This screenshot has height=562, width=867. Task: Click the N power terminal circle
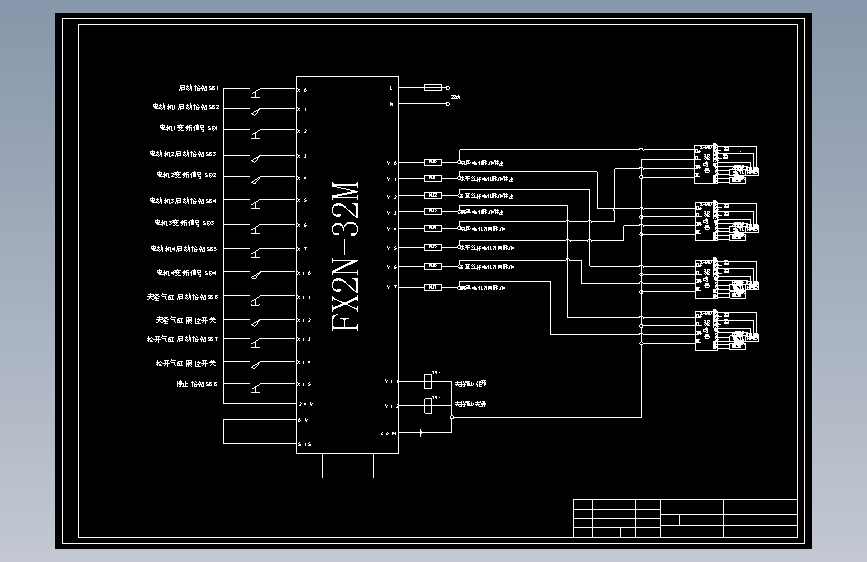click(448, 104)
